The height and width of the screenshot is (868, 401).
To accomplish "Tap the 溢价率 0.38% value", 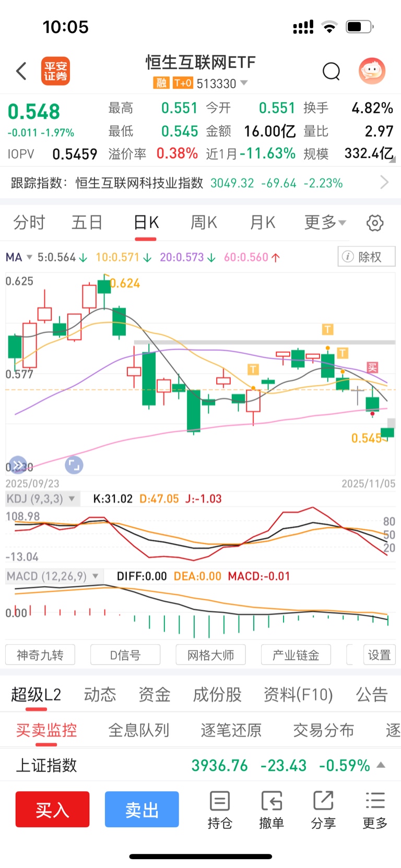I will click(x=177, y=153).
